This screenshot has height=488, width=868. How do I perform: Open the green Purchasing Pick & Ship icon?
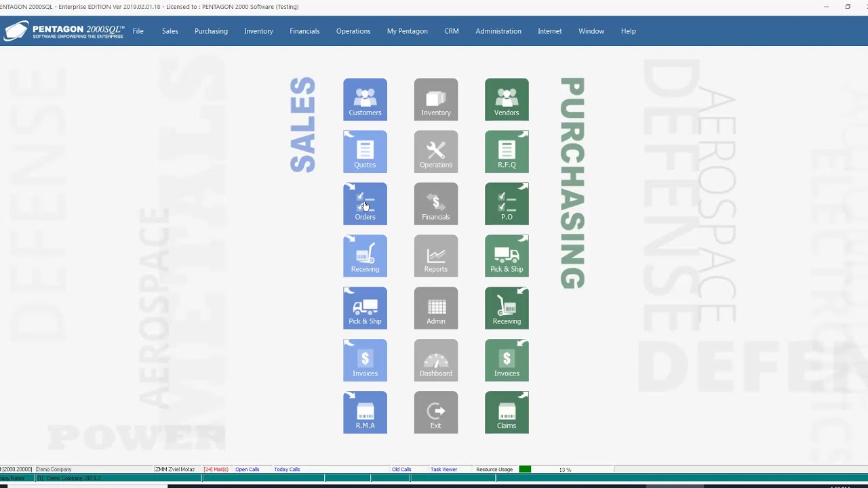click(x=507, y=256)
